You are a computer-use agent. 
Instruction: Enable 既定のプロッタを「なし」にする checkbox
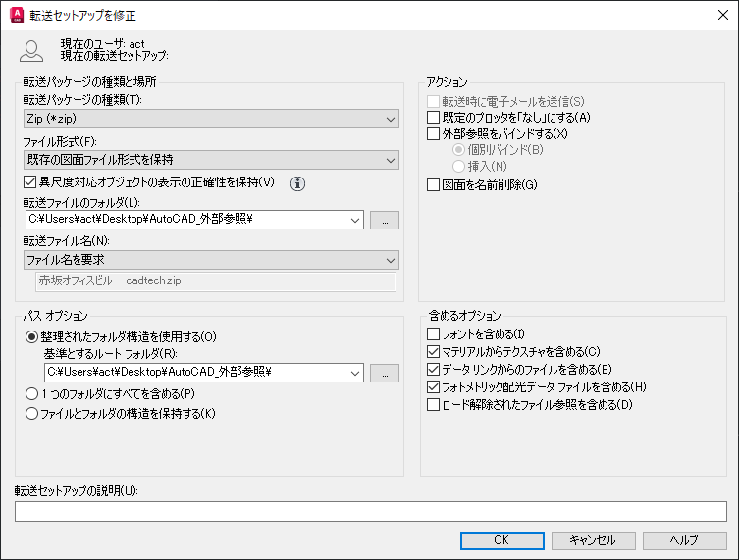click(433, 117)
